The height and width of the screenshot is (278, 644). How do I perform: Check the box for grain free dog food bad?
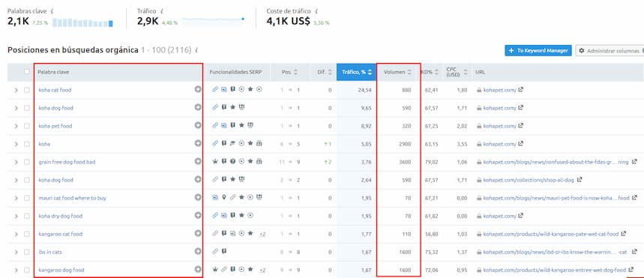(x=27, y=162)
